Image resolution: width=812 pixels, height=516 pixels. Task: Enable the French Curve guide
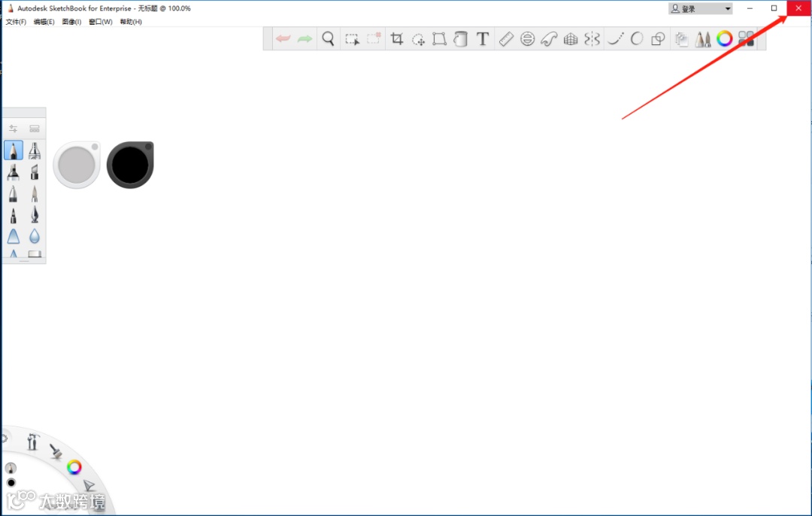(x=549, y=39)
